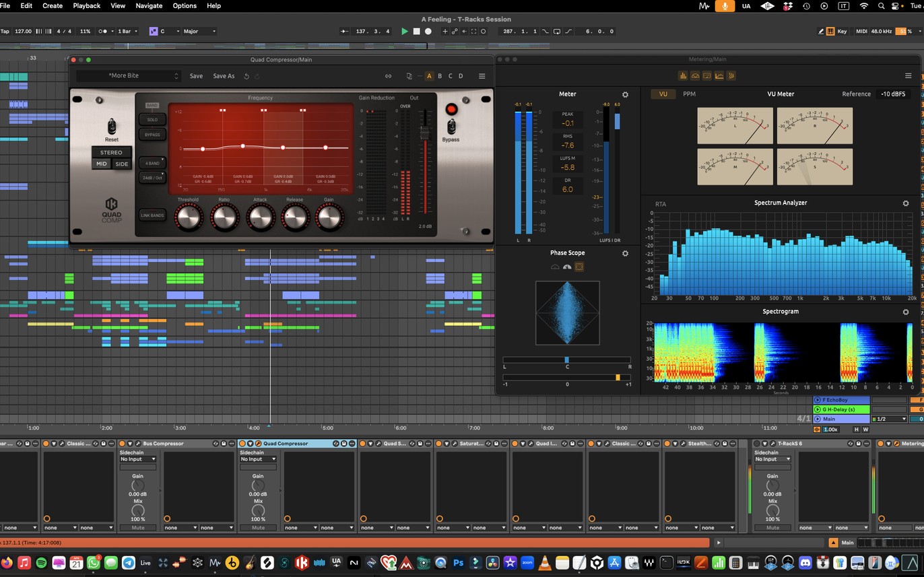The width and height of the screenshot is (924, 577).
Task: Click the red power button on Quad Comp
Action: coord(451,109)
